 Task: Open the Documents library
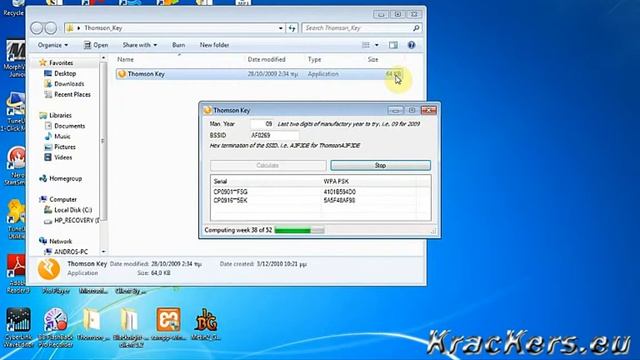click(x=69, y=126)
